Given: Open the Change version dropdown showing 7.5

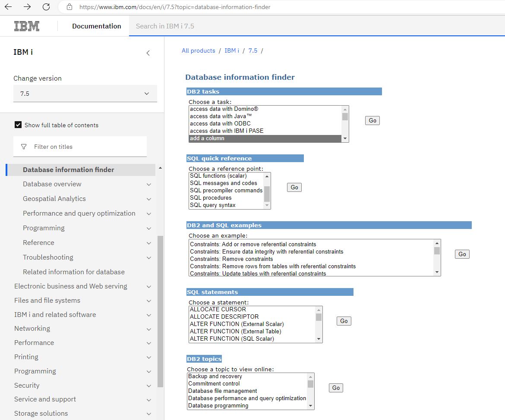Looking at the screenshot, I should pos(85,94).
